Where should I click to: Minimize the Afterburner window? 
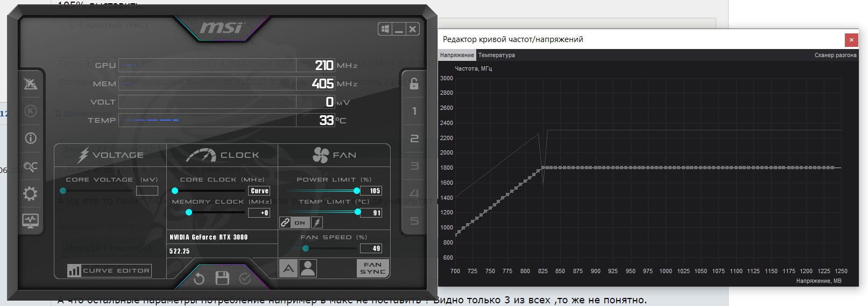point(399,29)
